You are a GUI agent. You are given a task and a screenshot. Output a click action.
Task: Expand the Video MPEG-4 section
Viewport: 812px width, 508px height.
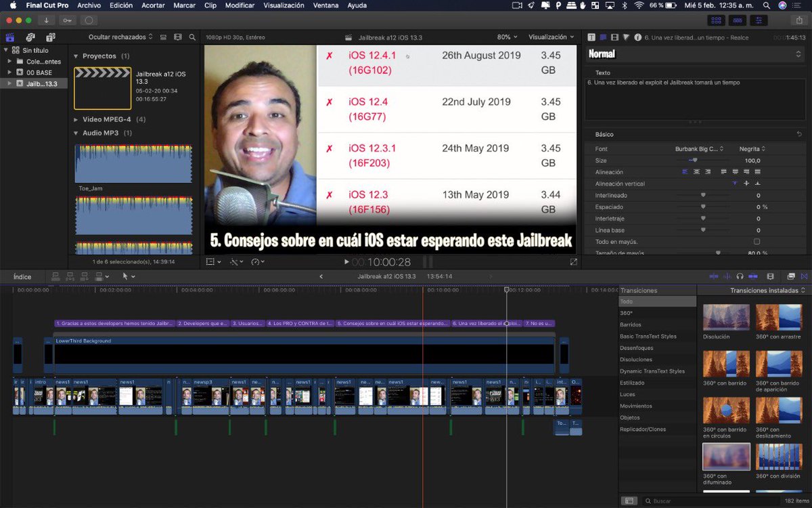[x=76, y=119]
